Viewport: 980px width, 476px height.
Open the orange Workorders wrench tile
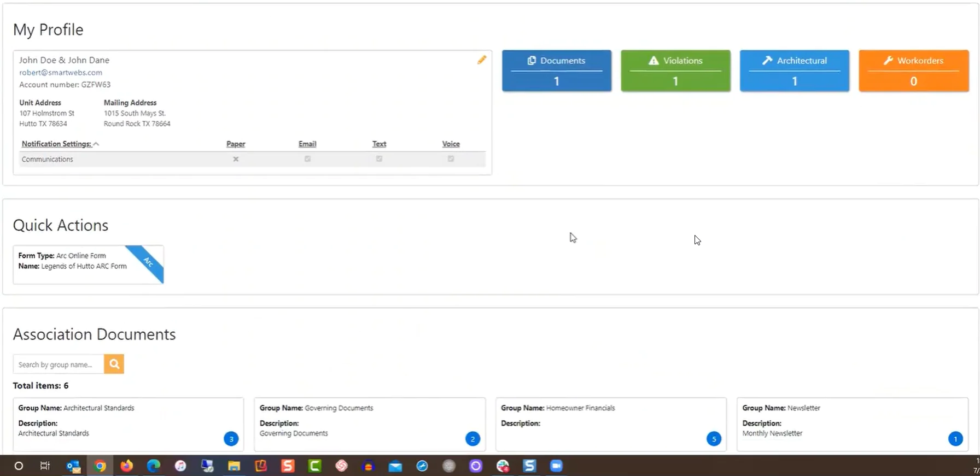click(913, 70)
